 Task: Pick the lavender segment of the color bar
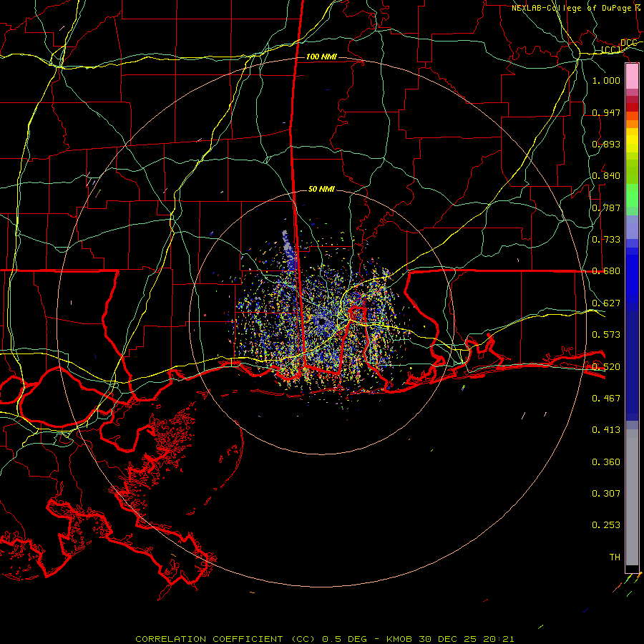632,227
